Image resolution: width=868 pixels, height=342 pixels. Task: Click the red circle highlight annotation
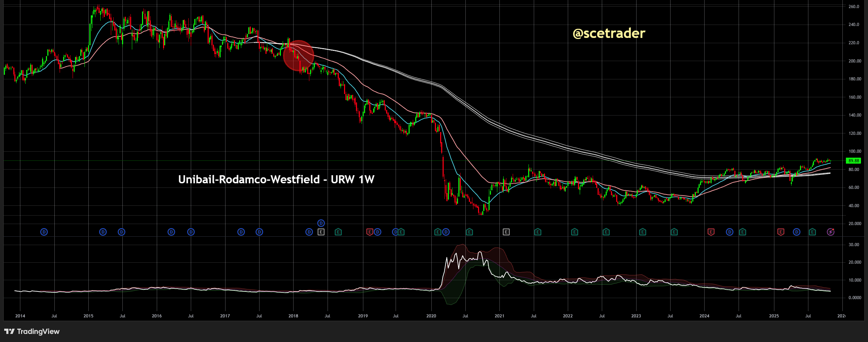point(298,55)
